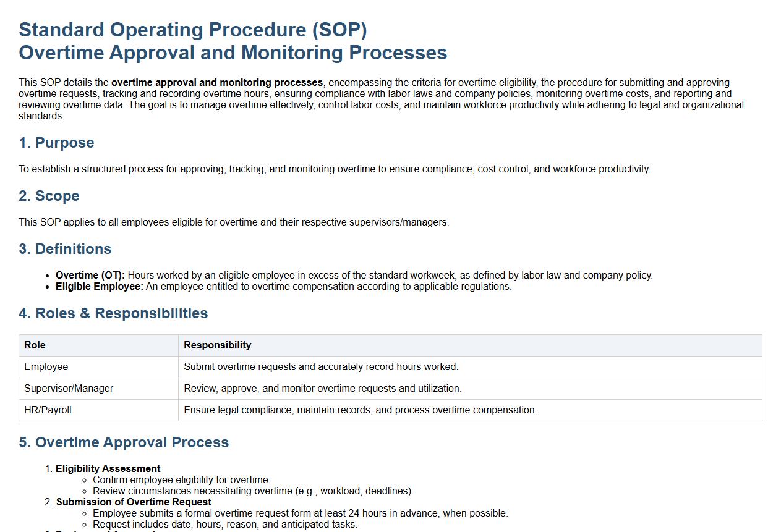The image size is (781, 532).
Task: Select the "3. Definitions" heading
Action: coord(65,249)
